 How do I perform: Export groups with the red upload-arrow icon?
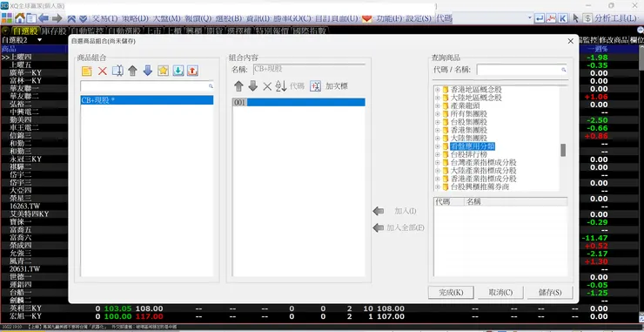pyautogui.click(x=192, y=71)
